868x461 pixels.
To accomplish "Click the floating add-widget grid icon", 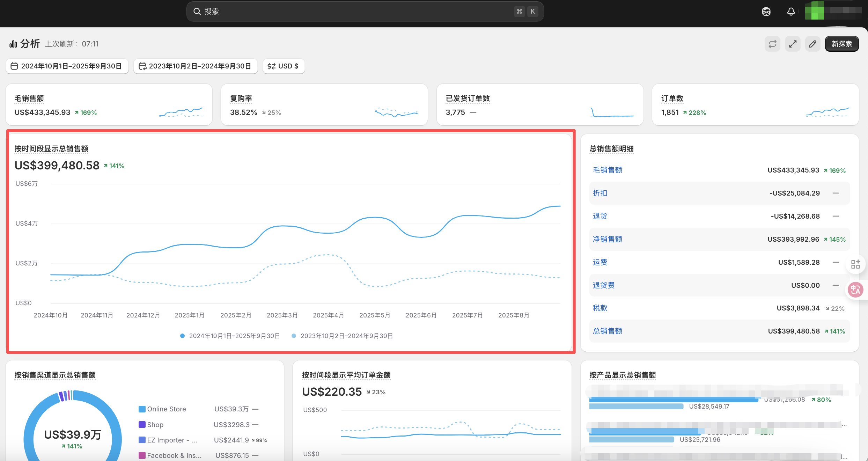I will click(855, 264).
